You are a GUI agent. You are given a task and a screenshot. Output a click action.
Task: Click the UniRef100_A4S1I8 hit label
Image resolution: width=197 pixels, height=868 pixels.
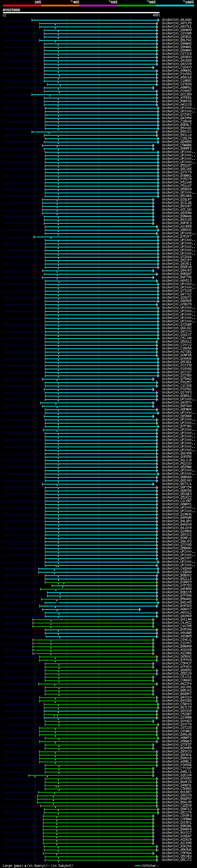[177, 104]
